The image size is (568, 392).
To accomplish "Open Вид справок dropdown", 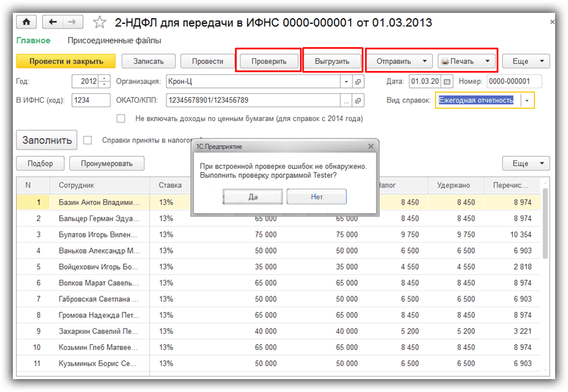I will (x=527, y=100).
